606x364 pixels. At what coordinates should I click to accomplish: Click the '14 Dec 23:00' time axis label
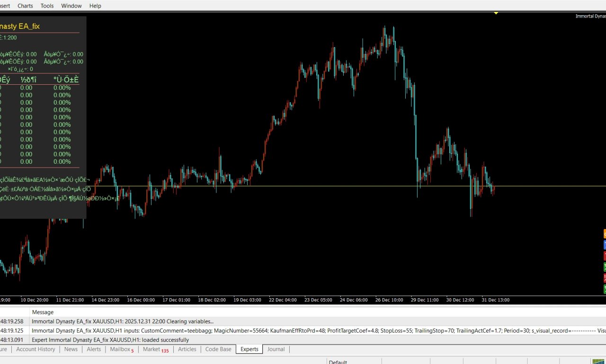(x=105, y=300)
